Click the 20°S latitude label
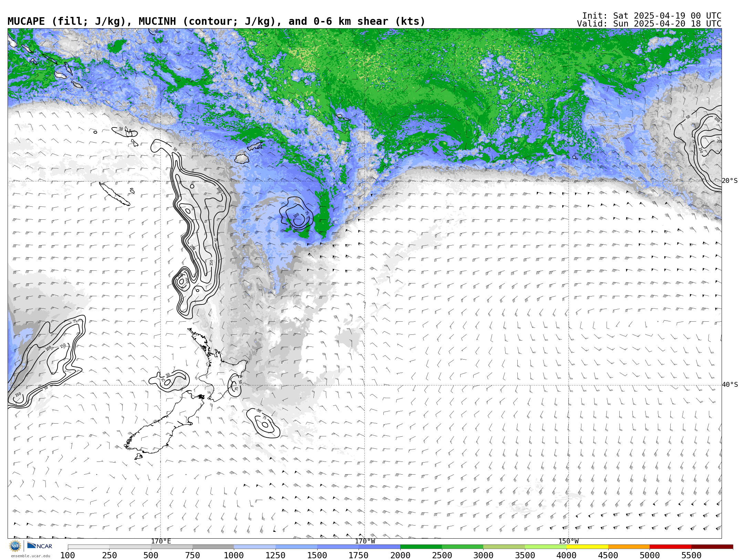 tap(730, 180)
